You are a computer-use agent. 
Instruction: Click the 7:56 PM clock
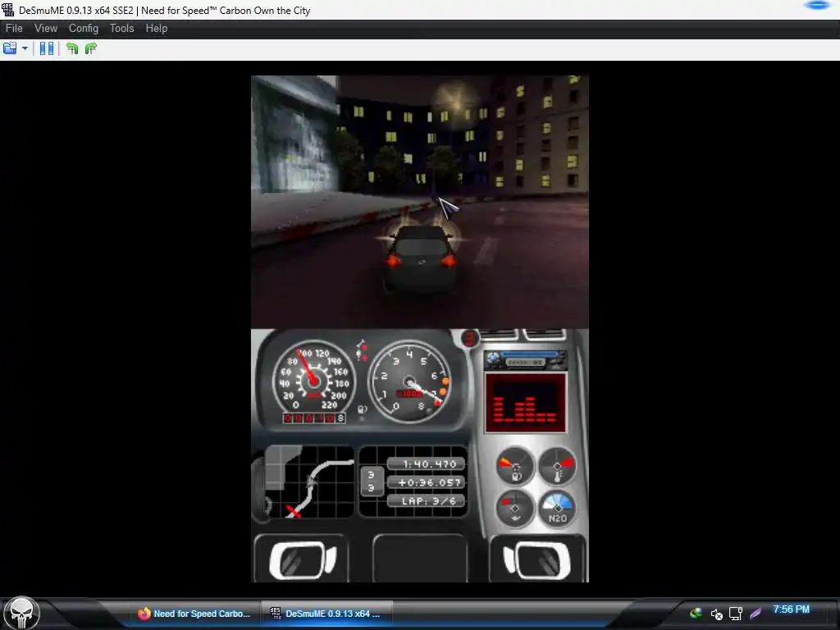click(792, 609)
